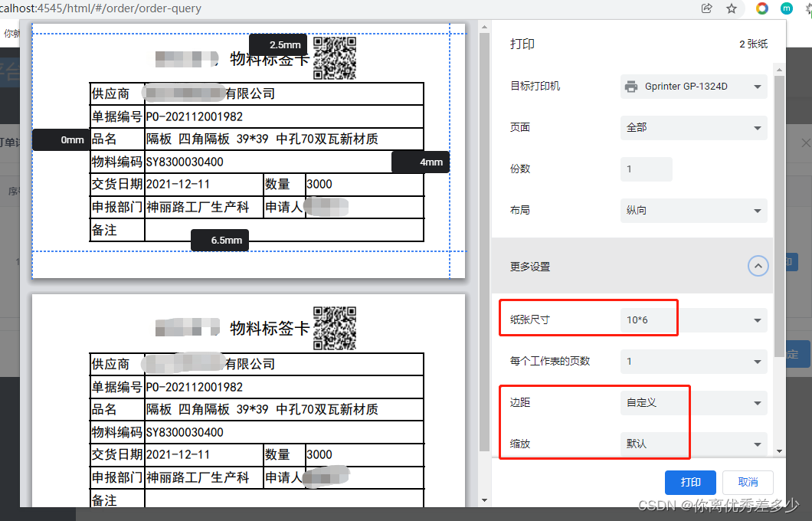
Task: Click the printer icon beside Gprinter
Action: tap(631, 87)
